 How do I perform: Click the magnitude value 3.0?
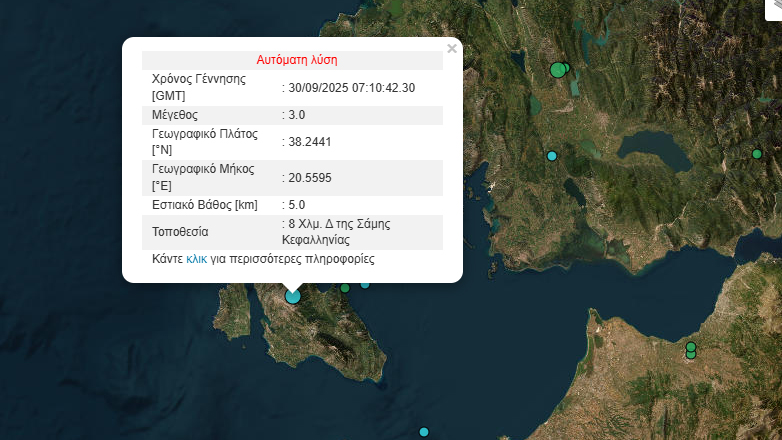pos(296,115)
